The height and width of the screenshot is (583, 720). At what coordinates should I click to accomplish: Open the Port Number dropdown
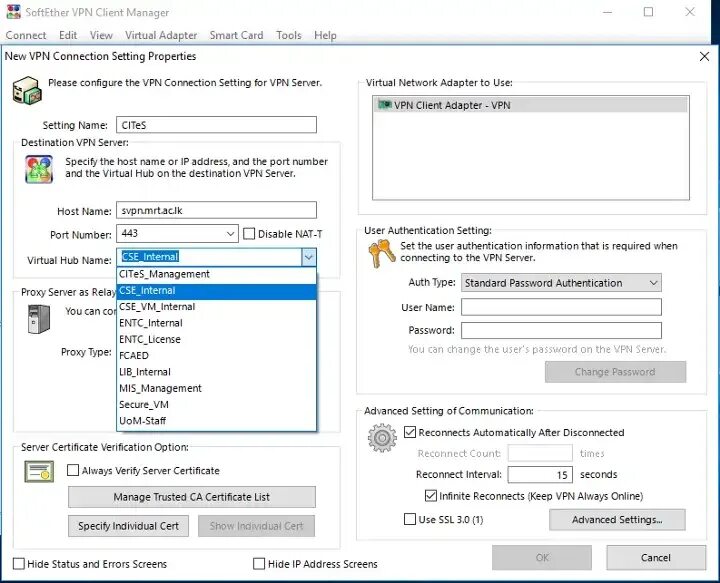coord(231,234)
